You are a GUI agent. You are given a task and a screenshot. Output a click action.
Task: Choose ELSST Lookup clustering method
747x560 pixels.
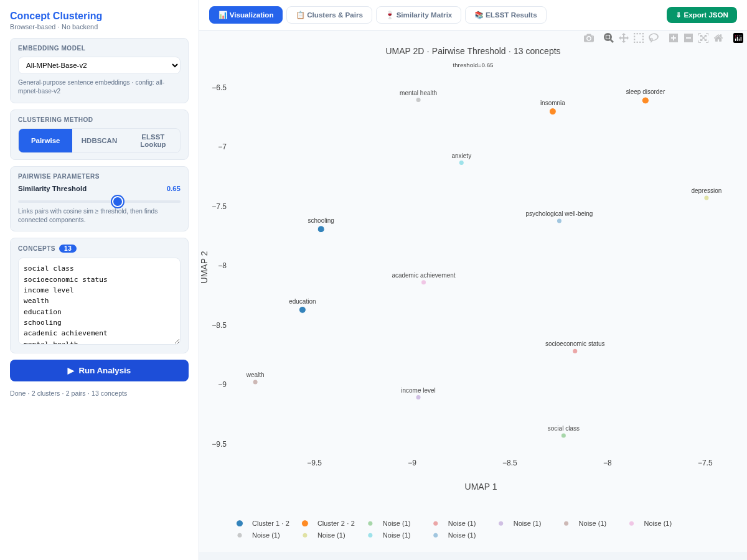coord(153,141)
